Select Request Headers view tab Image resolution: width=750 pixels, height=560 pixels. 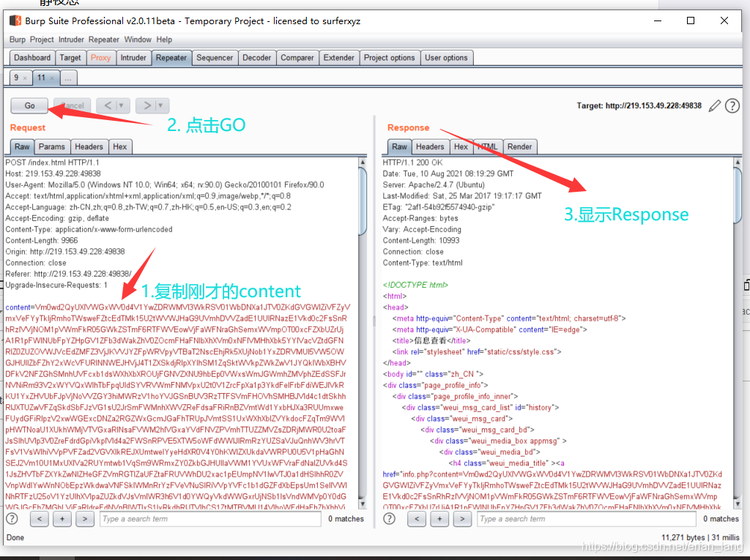89,147
